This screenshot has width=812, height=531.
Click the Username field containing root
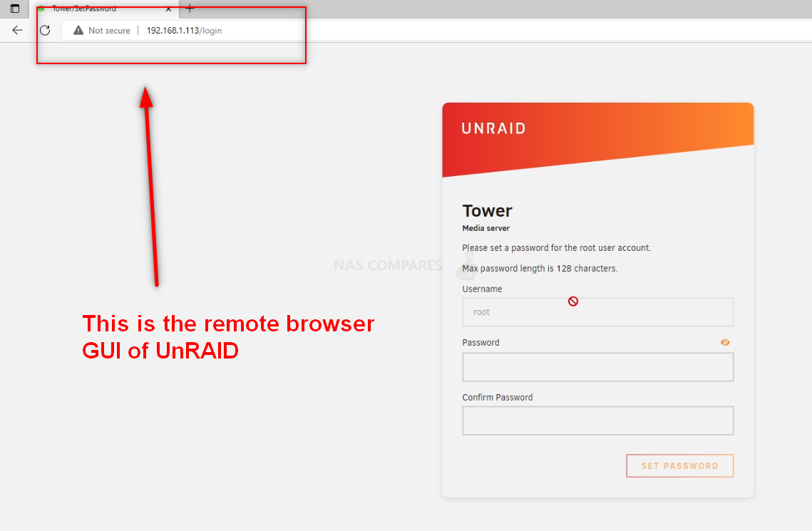point(597,312)
